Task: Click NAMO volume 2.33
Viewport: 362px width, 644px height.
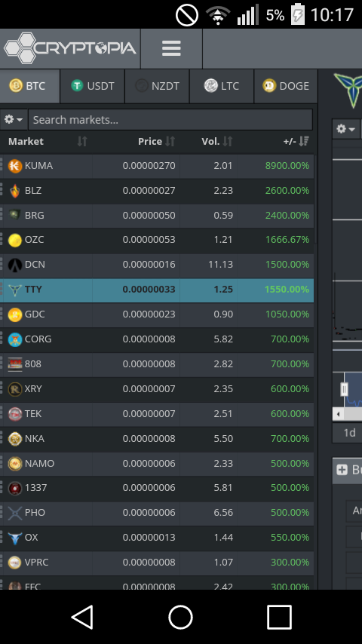Action: (x=223, y=463)
